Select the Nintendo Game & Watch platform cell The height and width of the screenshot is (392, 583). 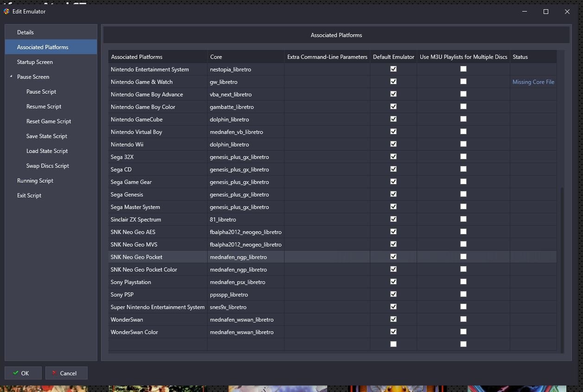coord(158,82)
